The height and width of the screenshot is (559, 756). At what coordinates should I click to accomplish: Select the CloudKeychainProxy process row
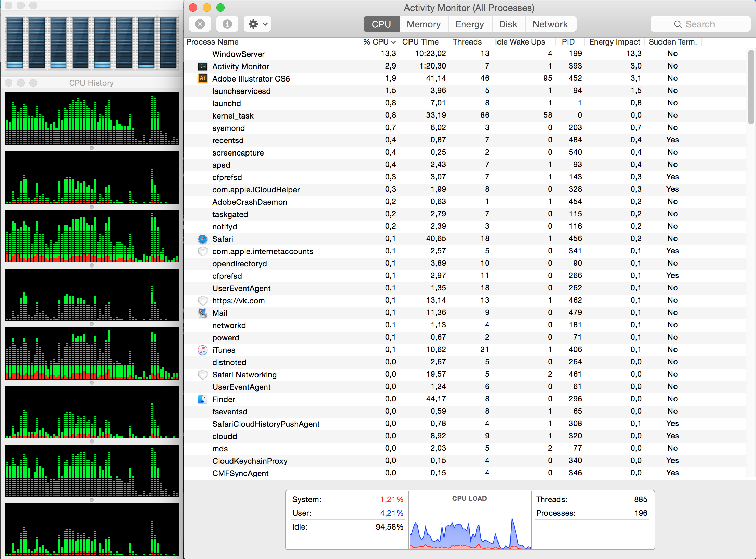465,461
